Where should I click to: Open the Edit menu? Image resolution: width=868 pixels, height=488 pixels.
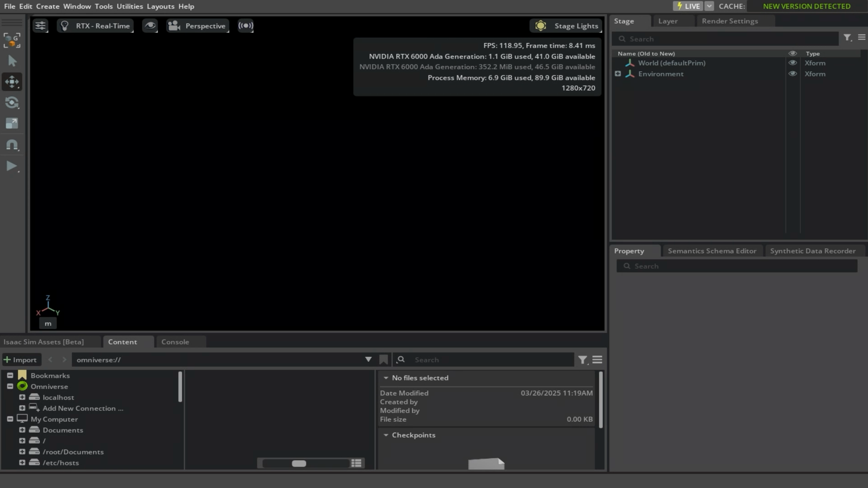[25, 6]
